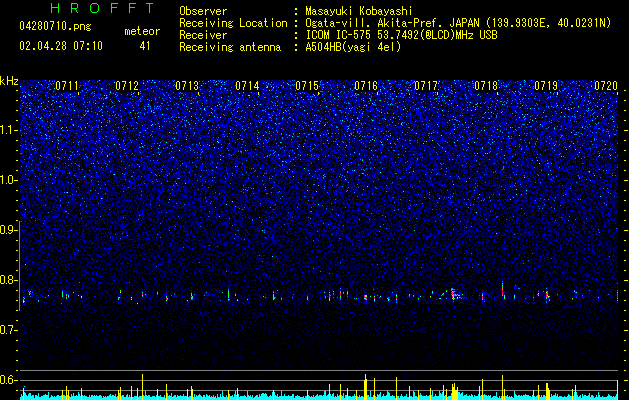Click the 0.8 kHz axis label

point(9,280)
